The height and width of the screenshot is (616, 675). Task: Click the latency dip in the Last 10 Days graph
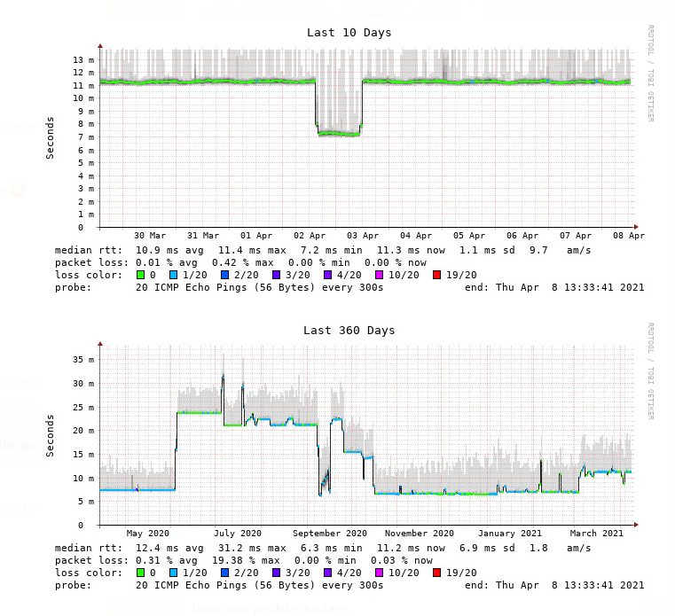point(339,133)
